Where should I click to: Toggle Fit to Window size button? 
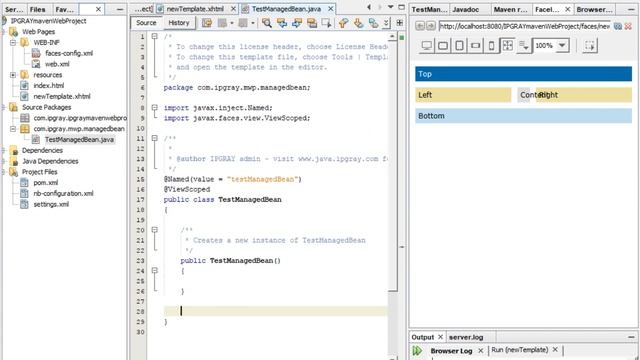(x=507, y=46)
